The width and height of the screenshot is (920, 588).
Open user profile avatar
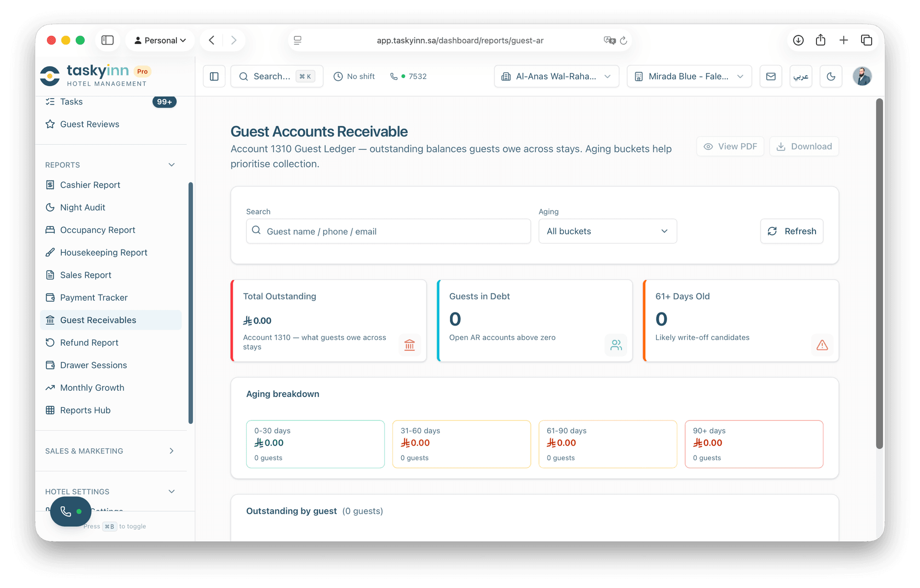(x=862, y=77)
